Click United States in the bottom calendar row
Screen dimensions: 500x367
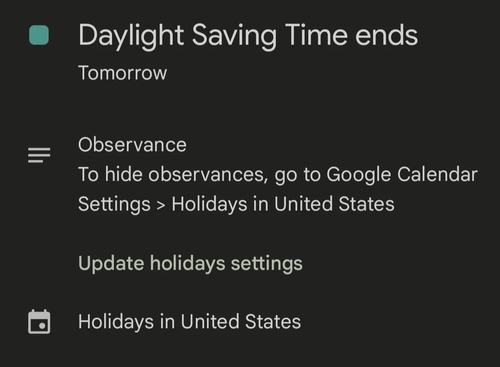(x=241, y=322)
